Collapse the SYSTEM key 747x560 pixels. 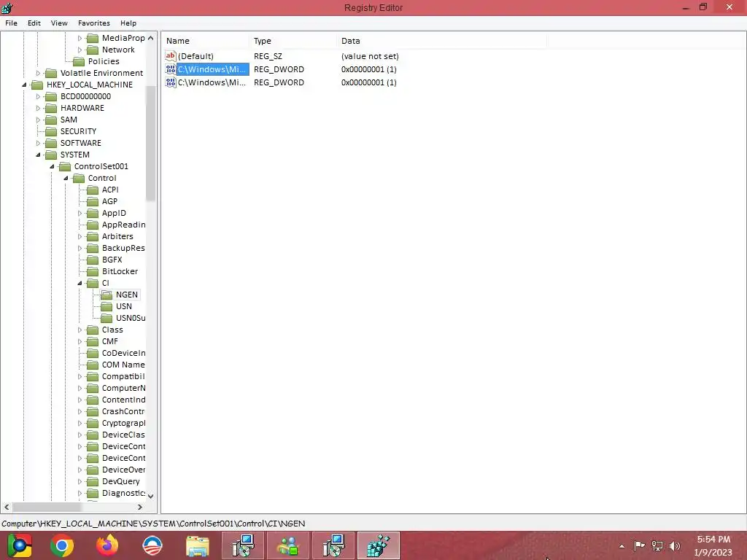click(x=38, y=155)
